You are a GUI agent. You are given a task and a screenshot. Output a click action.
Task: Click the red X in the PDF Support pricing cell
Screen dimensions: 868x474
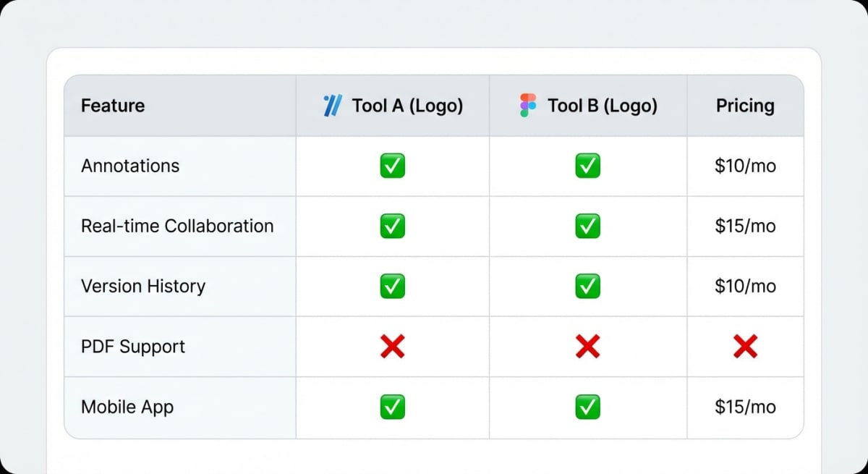click(x=745, y=346)
